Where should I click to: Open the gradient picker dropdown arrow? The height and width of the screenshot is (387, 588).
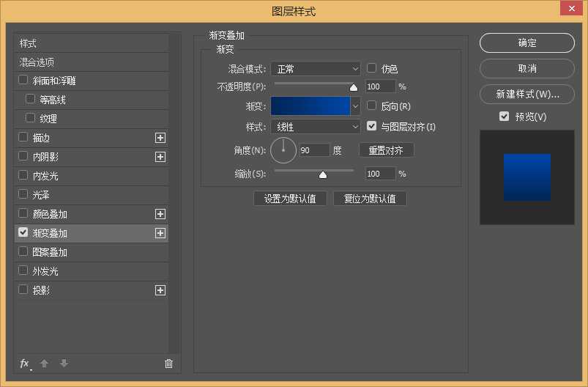click(x=356, y=106)
